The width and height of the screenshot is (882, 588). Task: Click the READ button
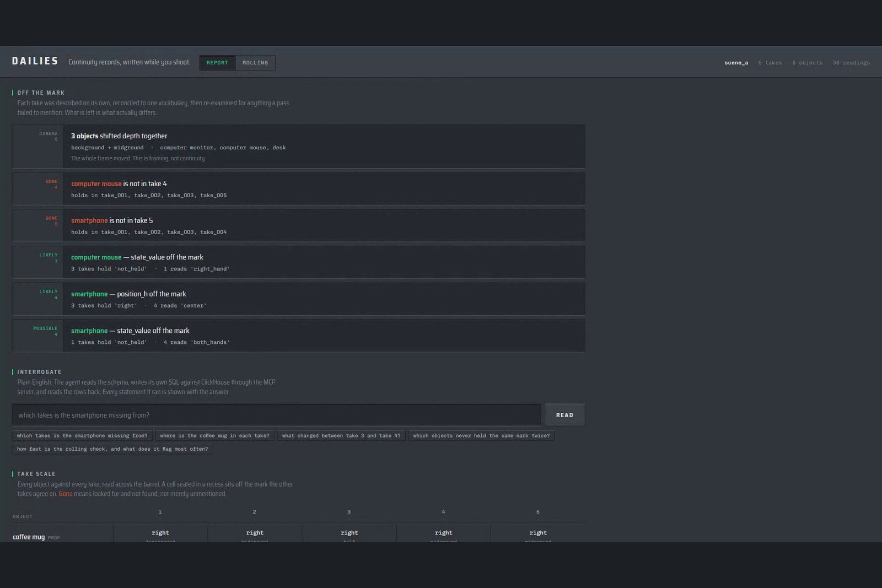coord(564,415)
